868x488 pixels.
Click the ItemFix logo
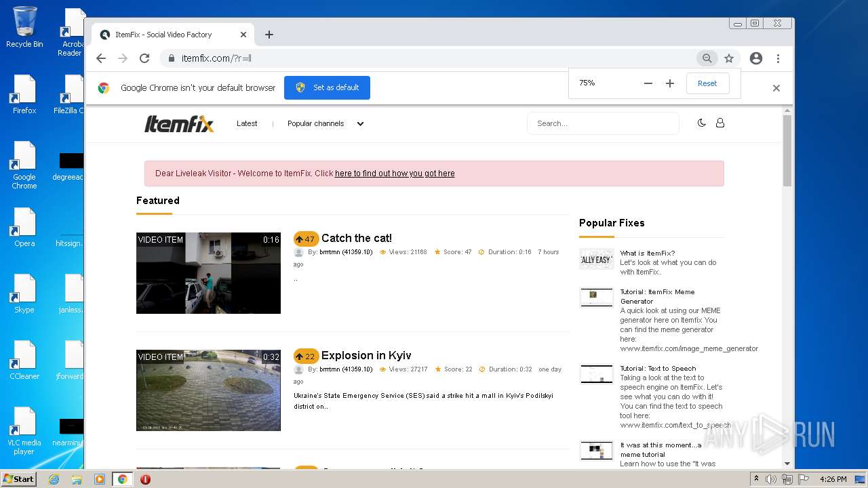pyautogui.click(x=179, y=123)
